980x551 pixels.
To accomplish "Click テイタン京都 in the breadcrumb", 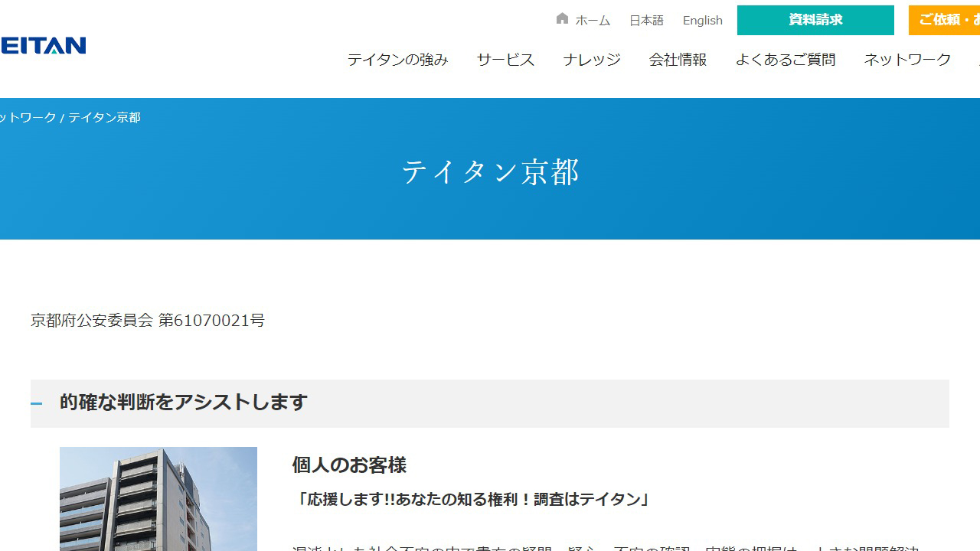I will [104, 117].
